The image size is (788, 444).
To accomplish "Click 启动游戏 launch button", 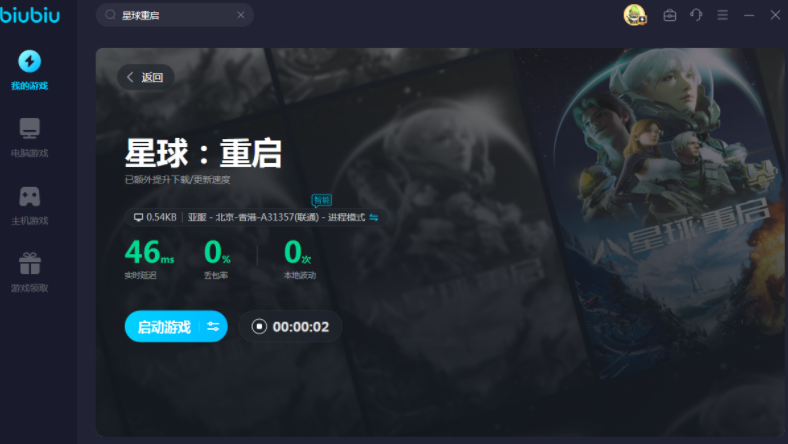I will (x=163, y=326).
